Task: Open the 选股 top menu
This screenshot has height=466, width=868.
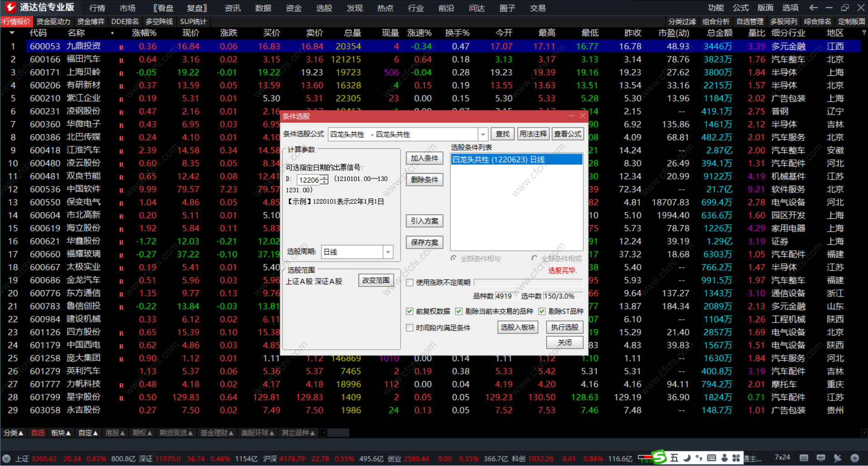Action: click(324, 8)
